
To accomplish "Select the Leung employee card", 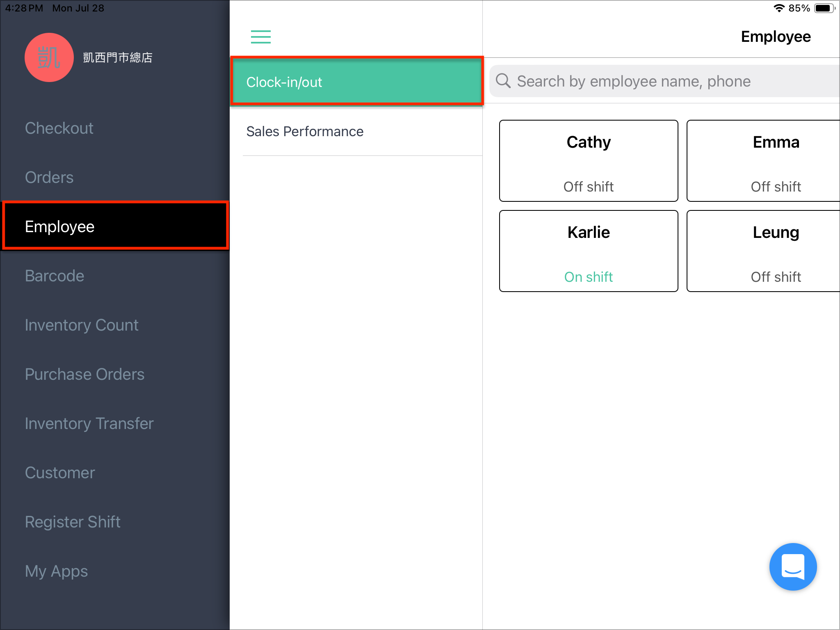I will pos(763,251).
